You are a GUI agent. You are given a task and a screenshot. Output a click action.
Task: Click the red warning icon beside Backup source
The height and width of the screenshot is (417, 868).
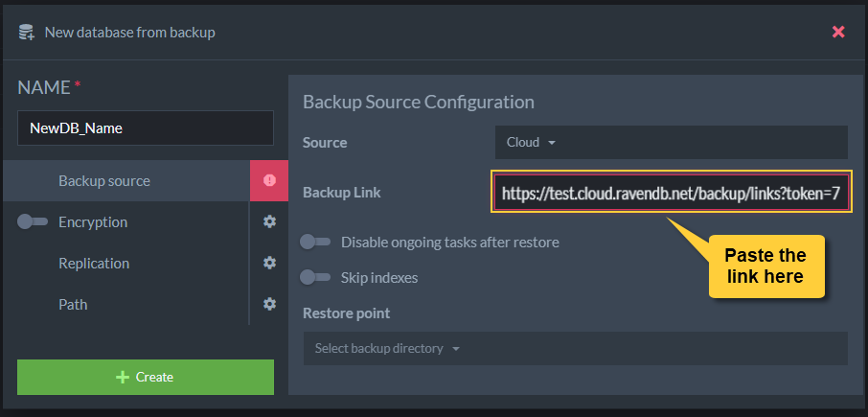(x=269, y=180)
